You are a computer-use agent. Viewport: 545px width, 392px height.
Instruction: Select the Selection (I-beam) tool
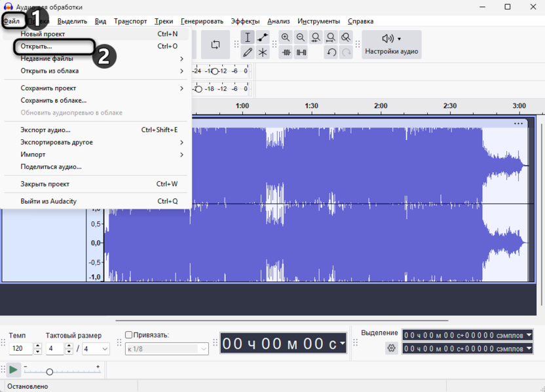click(x=247, y=37)
